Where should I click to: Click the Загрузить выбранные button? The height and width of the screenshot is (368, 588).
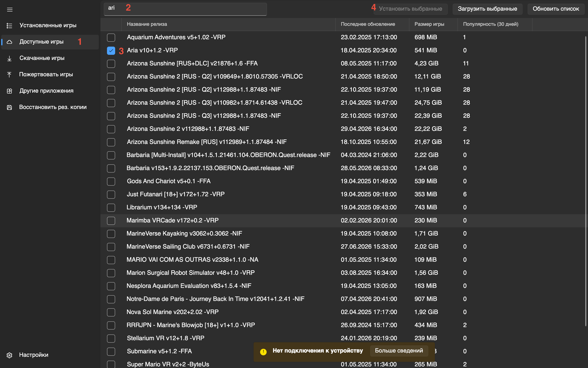(487, 9)
